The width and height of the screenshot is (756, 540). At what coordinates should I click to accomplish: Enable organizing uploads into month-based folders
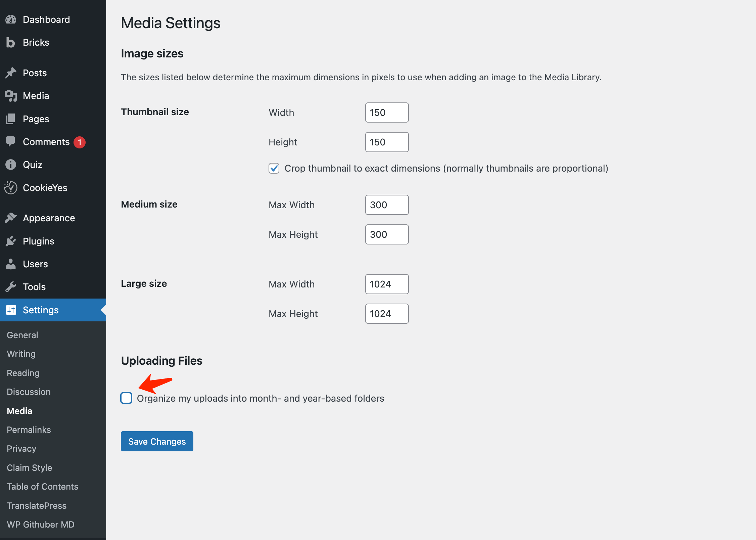126,398
